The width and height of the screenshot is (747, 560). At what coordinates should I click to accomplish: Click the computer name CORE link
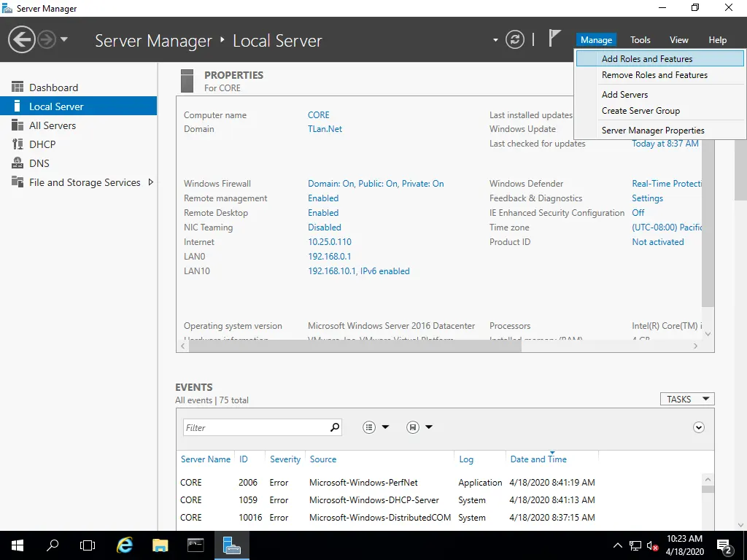point(318,114)
